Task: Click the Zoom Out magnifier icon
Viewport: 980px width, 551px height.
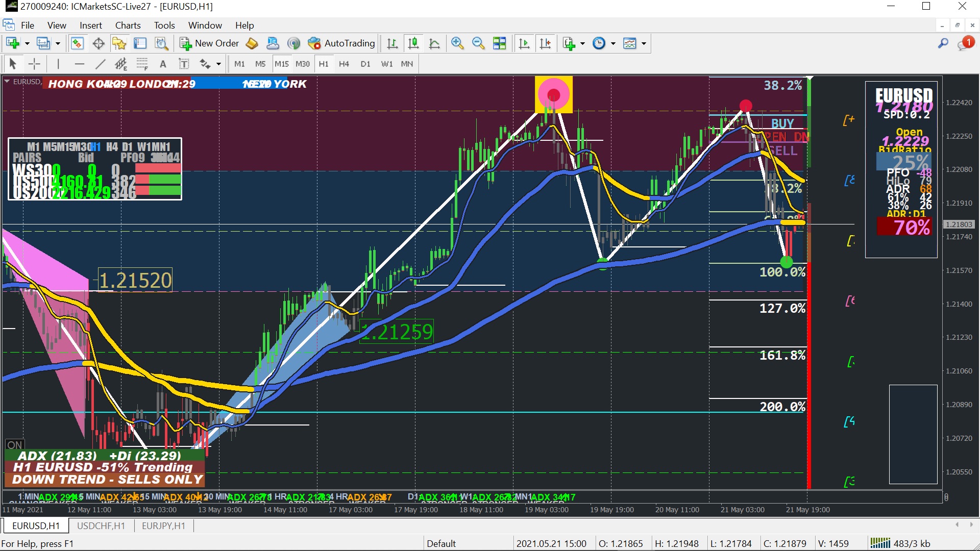Action: pyautogui.click(x=478, y=43)
